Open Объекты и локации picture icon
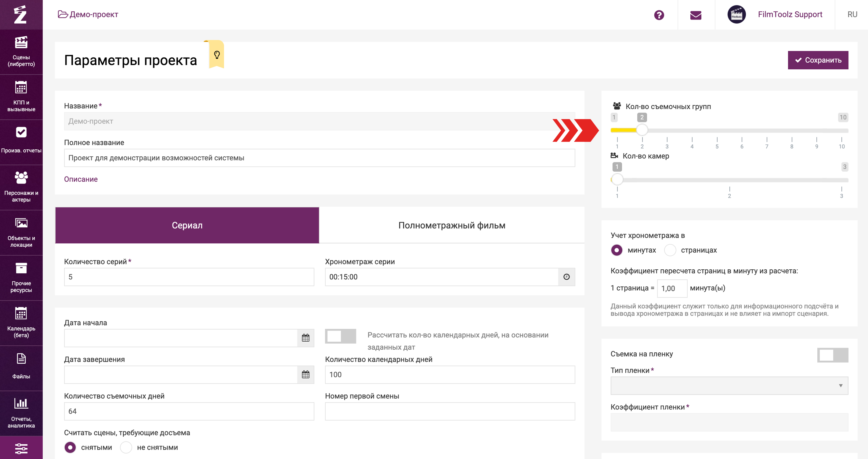 (21, 223)
